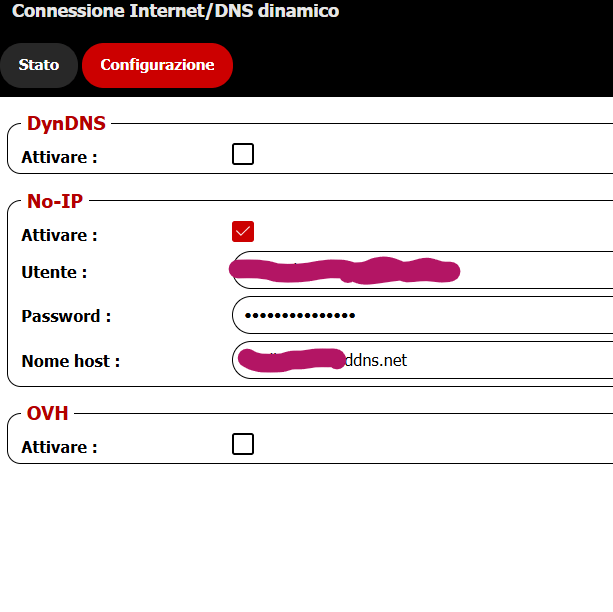Viewport: 613px width, 612px height.
Task: Click the Nome host label
Action: coord(70,361)
